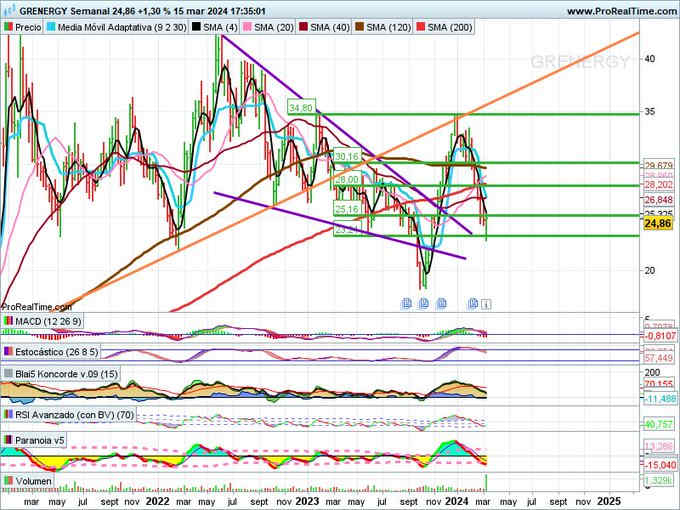Click the Estocástico indicator icon

[8, 352]
